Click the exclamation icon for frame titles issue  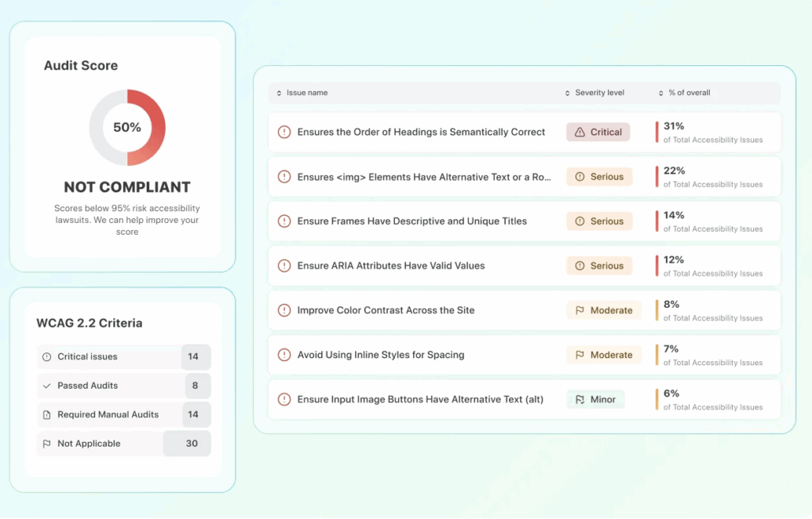[x=284, y=221]
